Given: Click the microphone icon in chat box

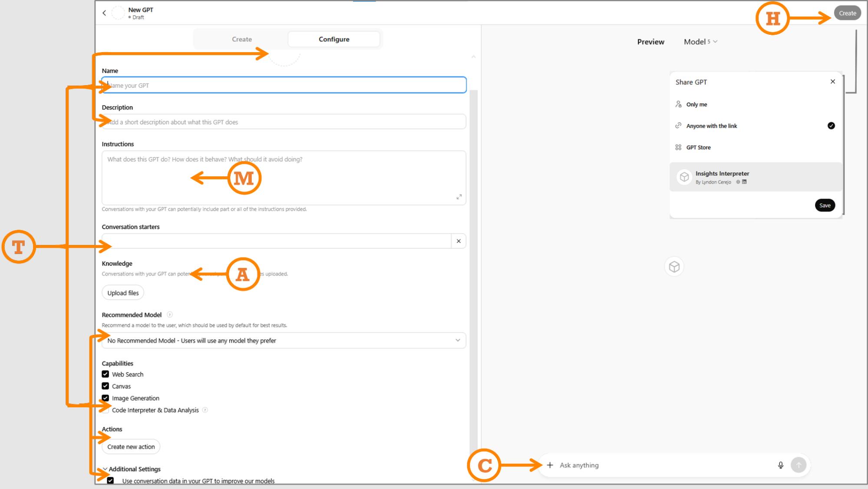Looking at the screenshot, I should [780, 465].
